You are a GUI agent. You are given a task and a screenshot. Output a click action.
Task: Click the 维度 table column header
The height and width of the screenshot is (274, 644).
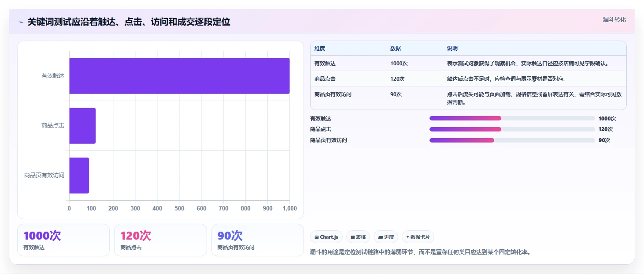320,49
